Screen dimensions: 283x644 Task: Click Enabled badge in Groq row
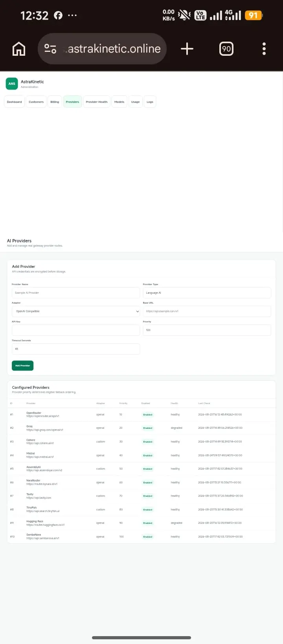148,428
